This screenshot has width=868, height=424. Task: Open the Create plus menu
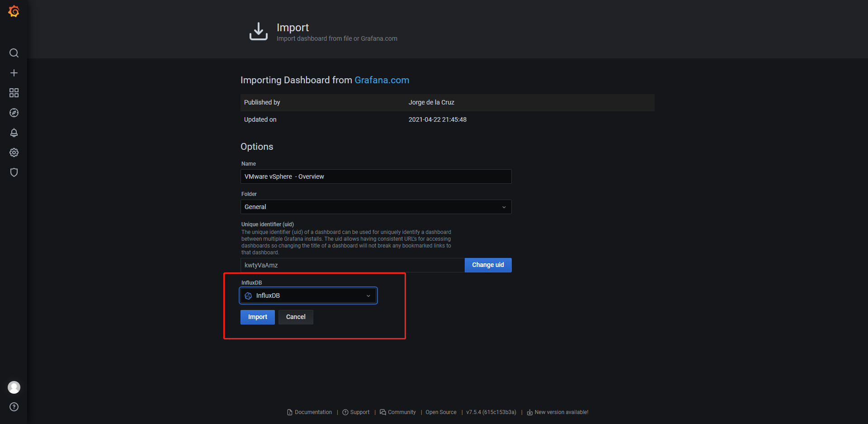coord(14,73)
